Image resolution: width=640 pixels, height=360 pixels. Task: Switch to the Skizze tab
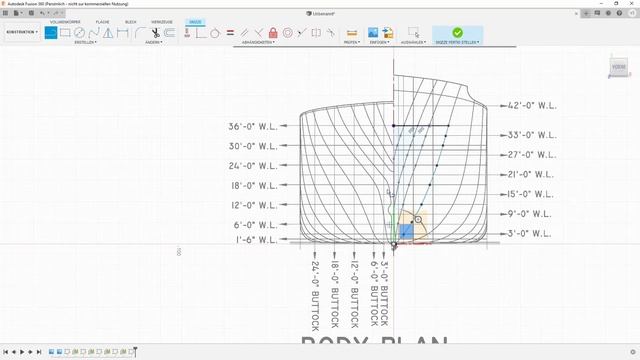(195, 22)
